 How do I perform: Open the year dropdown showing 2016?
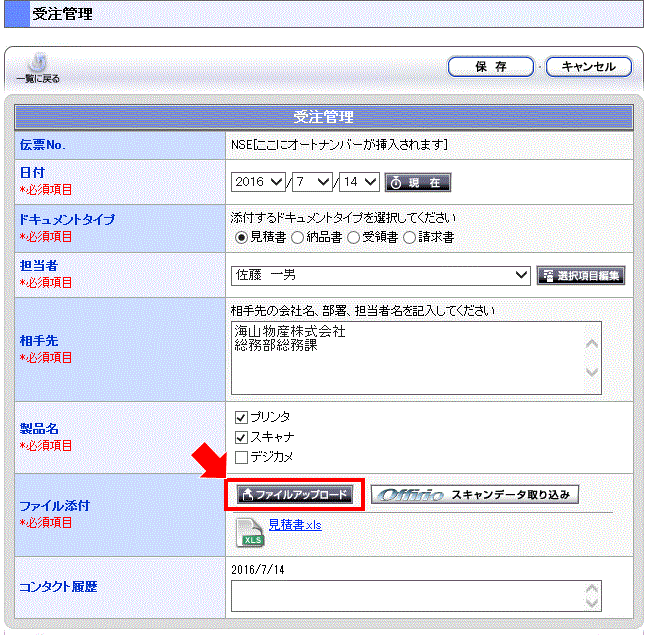click(x=258, y=182)
